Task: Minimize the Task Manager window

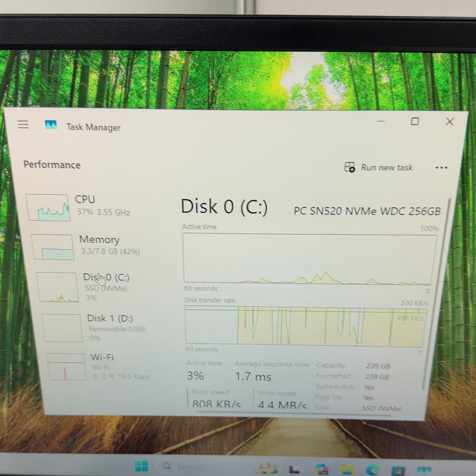Action: tap(381, 121)
